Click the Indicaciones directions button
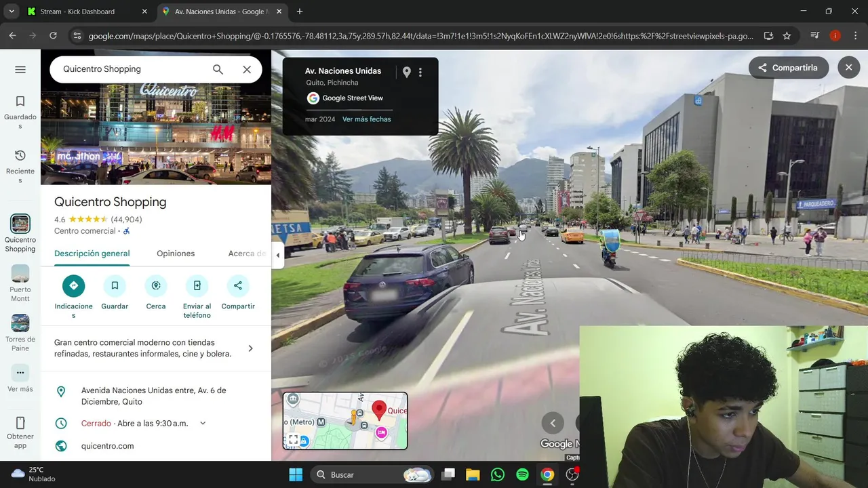The height and width of the screenshot is (488, 868). pos(74,296)
